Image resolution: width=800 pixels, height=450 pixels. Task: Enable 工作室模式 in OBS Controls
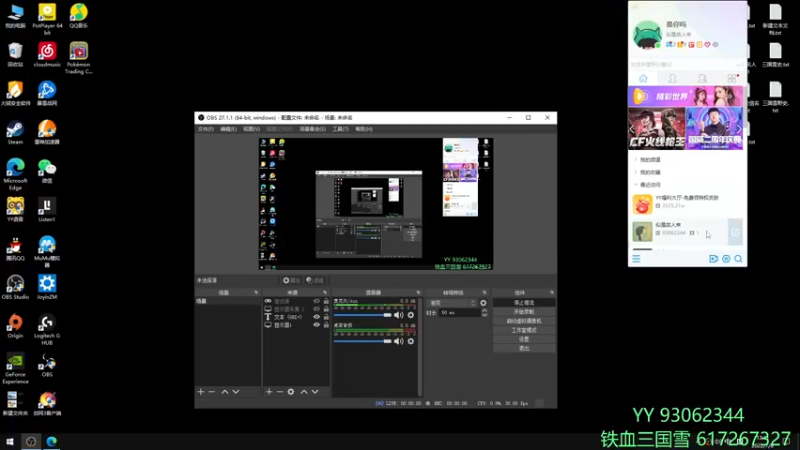pyautogui.click(x=524, y=330)
